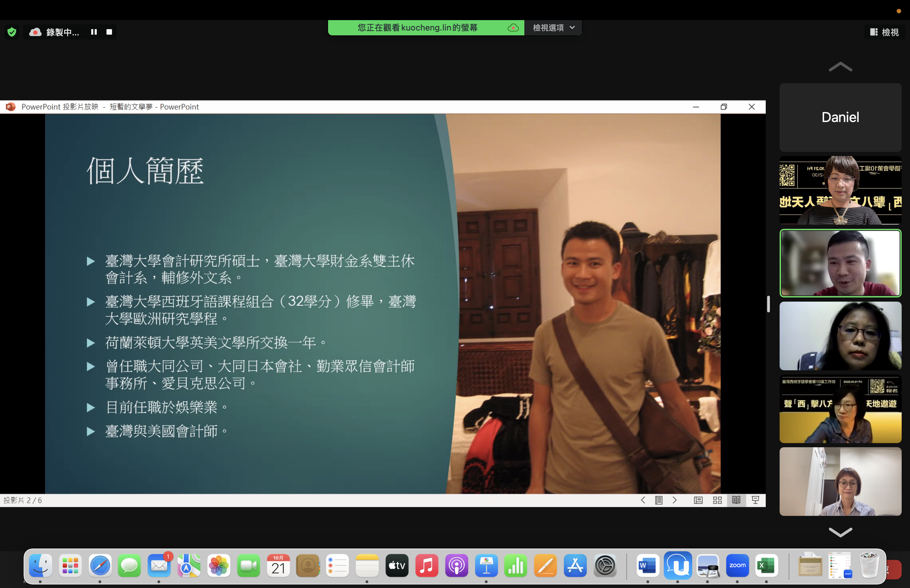Open Microsoft Excel from the dock
The image size is (910, 588).
(x=766, y=565)
